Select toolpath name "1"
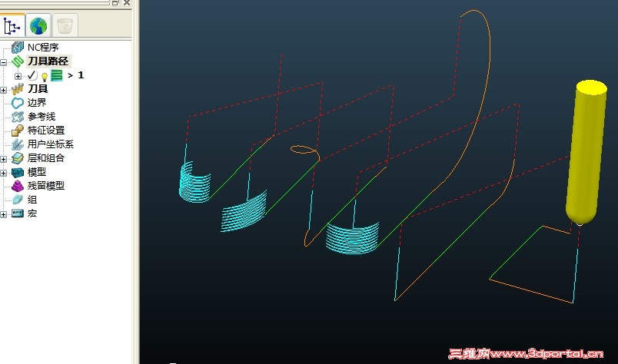This screenshot has height=364, width=618. coord(81,74)
